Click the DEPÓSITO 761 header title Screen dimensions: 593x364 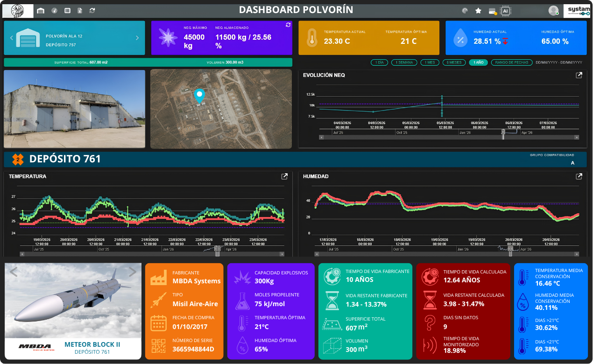point(65,159)
